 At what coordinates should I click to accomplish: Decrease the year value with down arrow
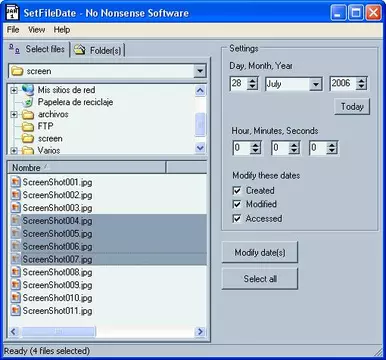[x=361, y=86]
